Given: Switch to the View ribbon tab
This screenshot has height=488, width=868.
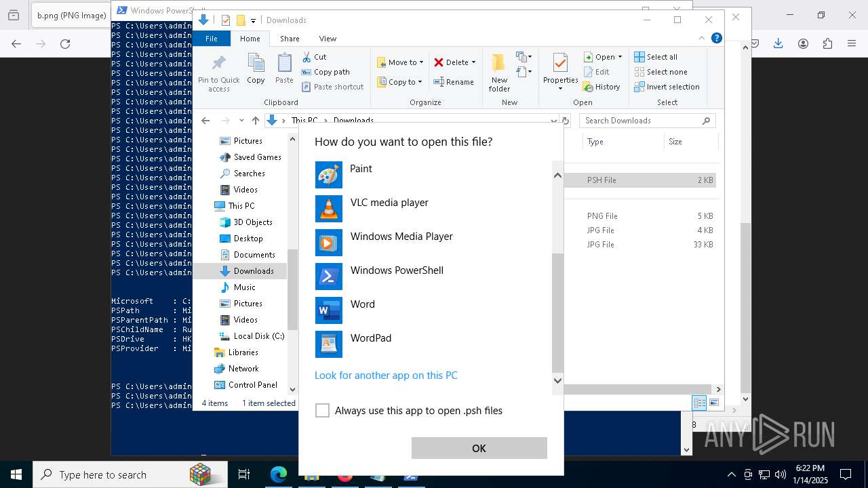Looking at the screenshot, I should coord(328,39).
